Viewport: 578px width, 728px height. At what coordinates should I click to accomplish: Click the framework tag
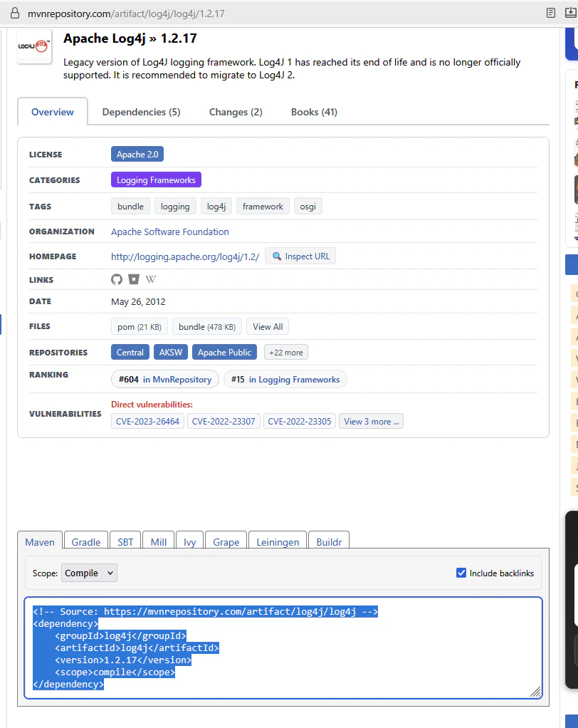(263, 206)
